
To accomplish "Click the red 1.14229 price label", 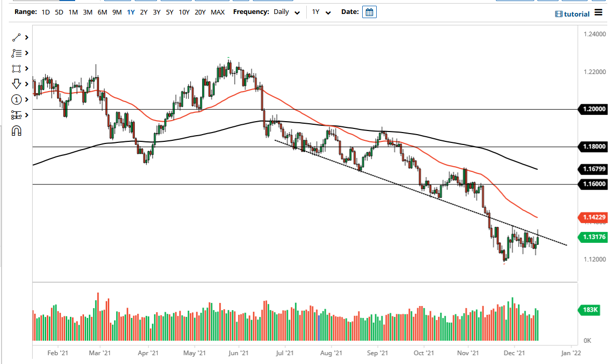I will pyautogui.click(x=592, y=217).
